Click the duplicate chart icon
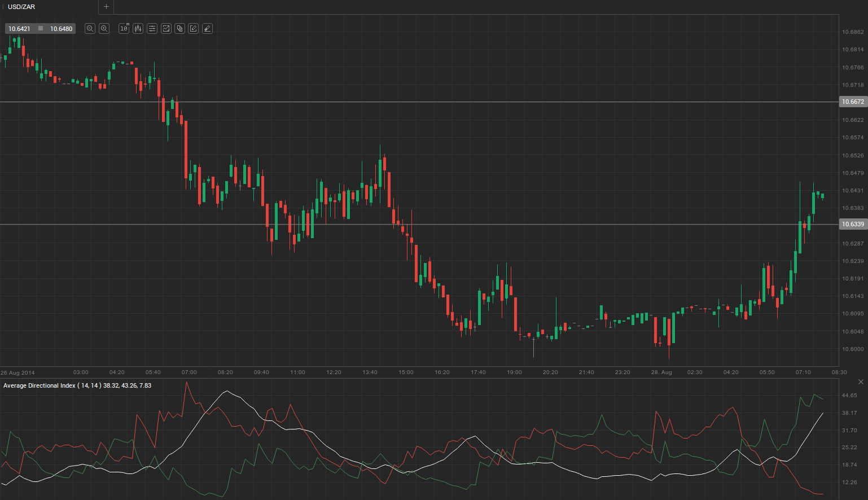Screen dimensions: 868x500 (179, 29)
